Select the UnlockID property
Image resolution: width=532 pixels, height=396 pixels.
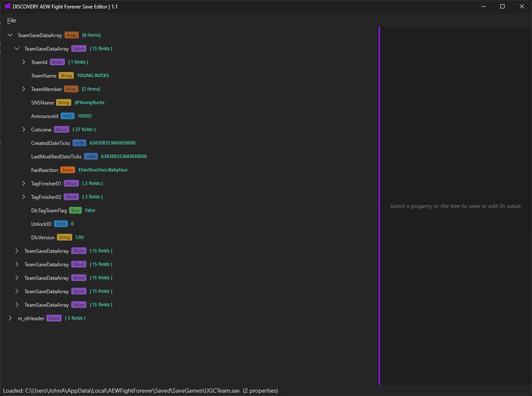[41, 224]
